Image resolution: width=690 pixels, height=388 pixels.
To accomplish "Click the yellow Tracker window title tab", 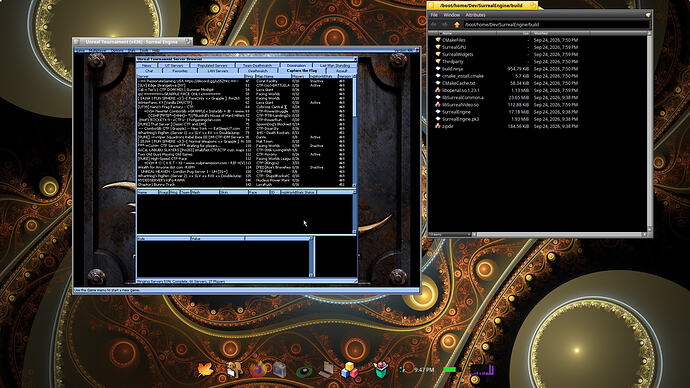I will click(482, 5).
